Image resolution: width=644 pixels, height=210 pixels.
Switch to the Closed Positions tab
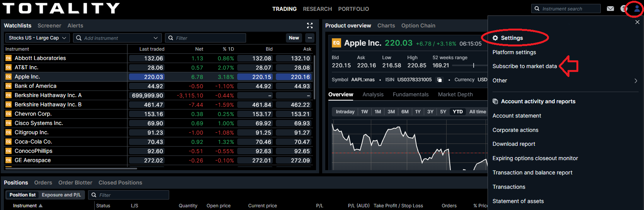[120, 183]
